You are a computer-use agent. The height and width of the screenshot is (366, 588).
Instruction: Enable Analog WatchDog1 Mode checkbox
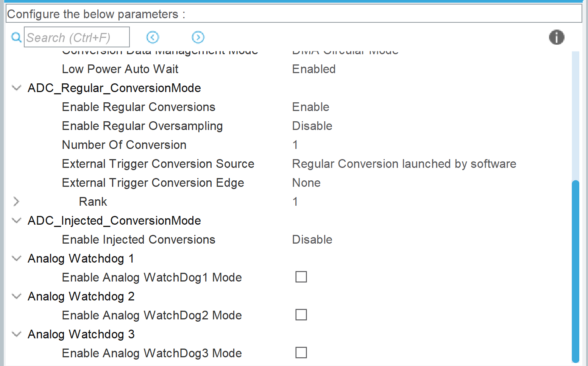[x=301, y=277]
